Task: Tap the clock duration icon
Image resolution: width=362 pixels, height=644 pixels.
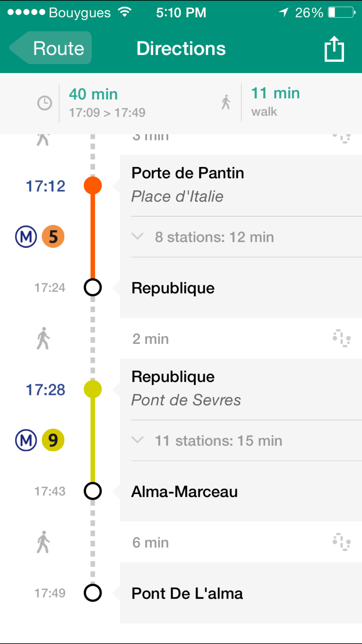Action: (44, 103)
